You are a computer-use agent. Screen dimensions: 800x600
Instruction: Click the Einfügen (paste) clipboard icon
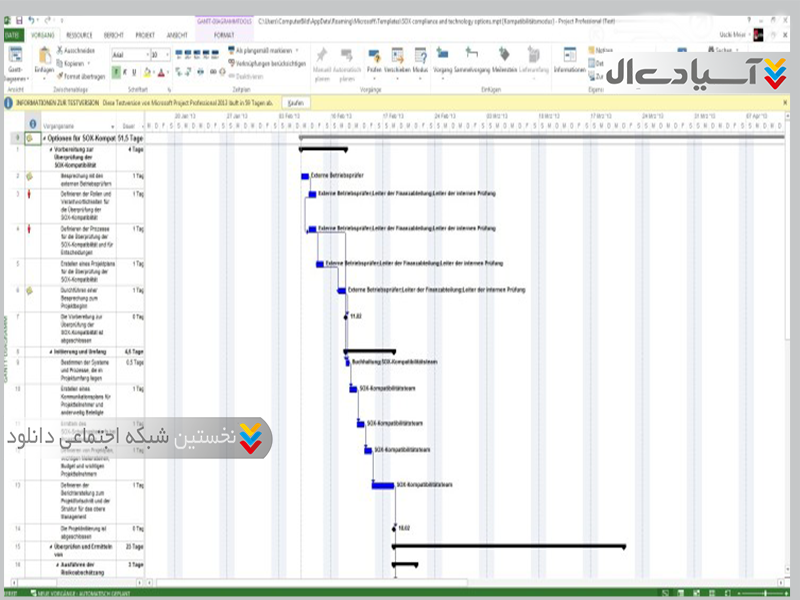(45, 60)
